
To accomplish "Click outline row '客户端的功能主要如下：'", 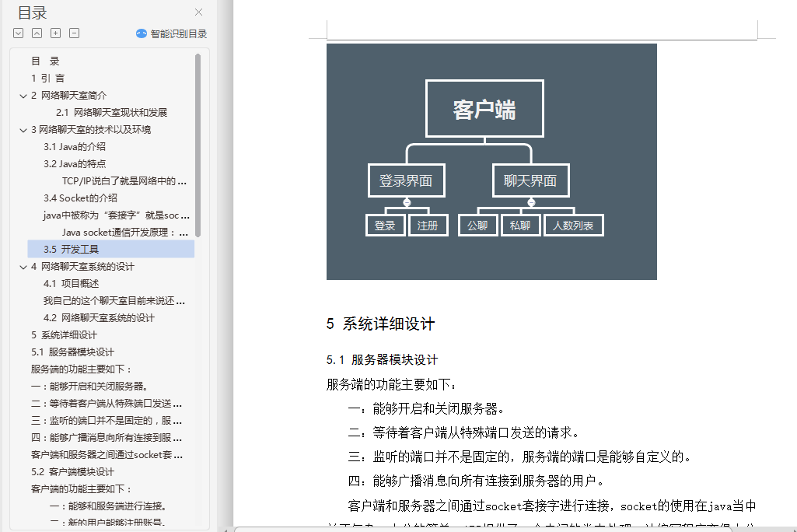I will pyautogui.click(x=82, y=488).
